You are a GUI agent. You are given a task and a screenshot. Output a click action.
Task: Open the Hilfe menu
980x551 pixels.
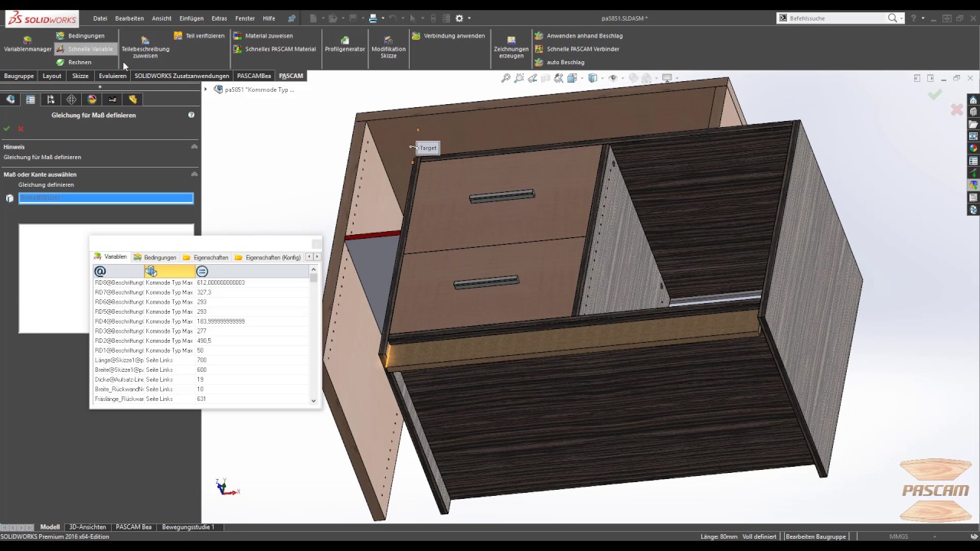tap(269, 18)
